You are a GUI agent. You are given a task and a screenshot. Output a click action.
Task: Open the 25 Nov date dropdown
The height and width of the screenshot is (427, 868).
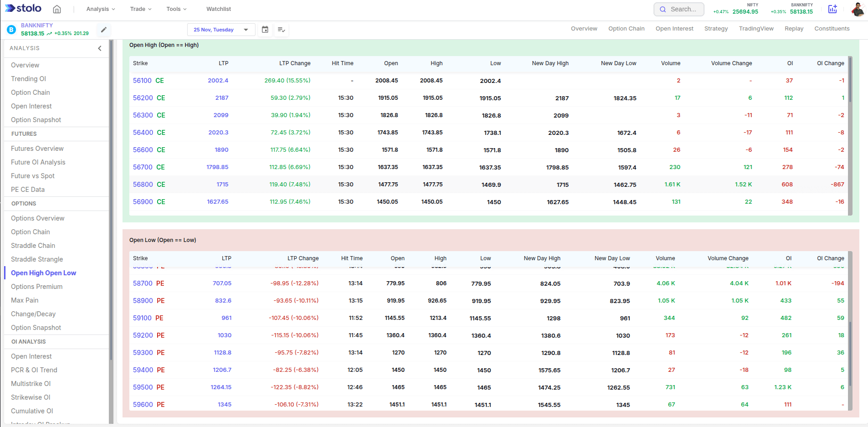click(221, 30)
